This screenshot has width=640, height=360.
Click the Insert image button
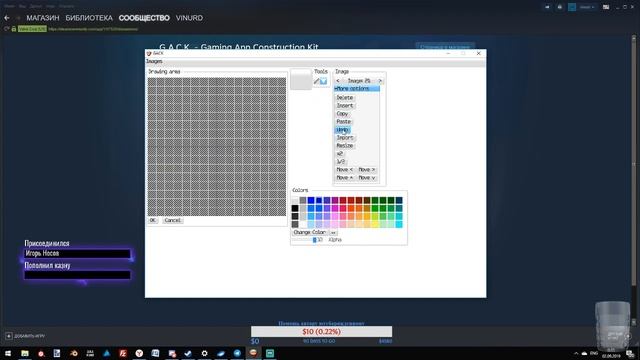click(345, 106)
